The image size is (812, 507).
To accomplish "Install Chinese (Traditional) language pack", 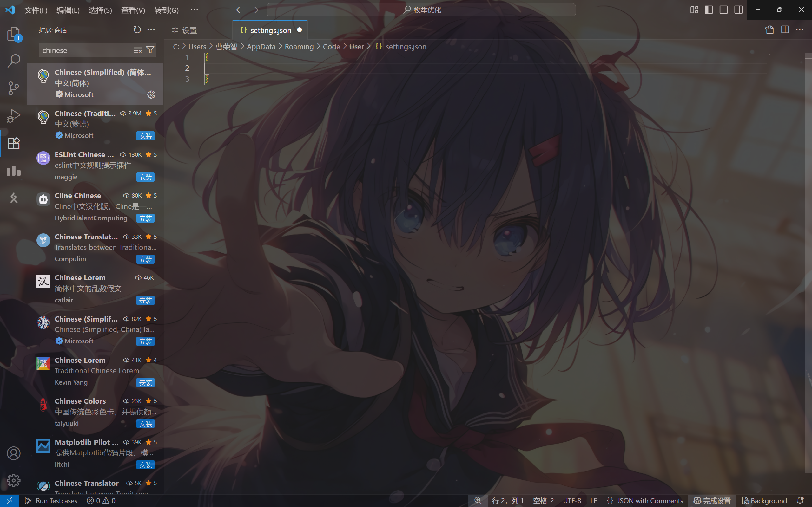I will tap(145, 136).
